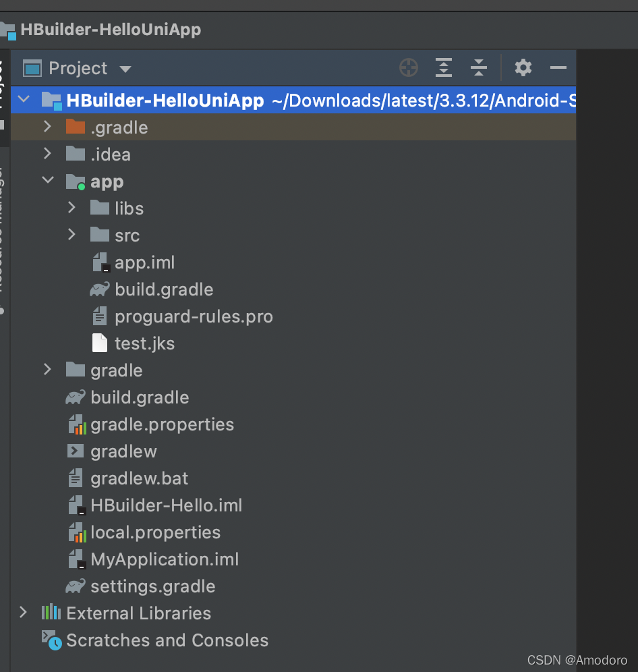
Task: Click the Gradle elephant icon beside app build.gradle
Action: click(100, 289)
